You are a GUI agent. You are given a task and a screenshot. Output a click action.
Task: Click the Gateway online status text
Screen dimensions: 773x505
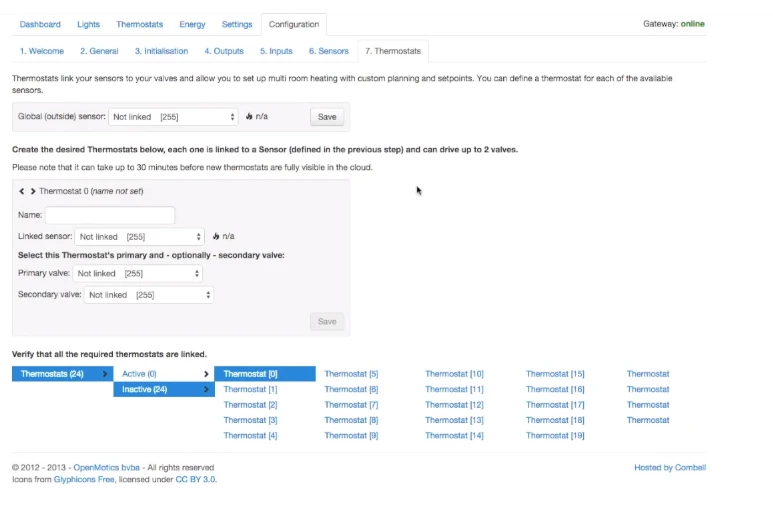tap(674, 24)
